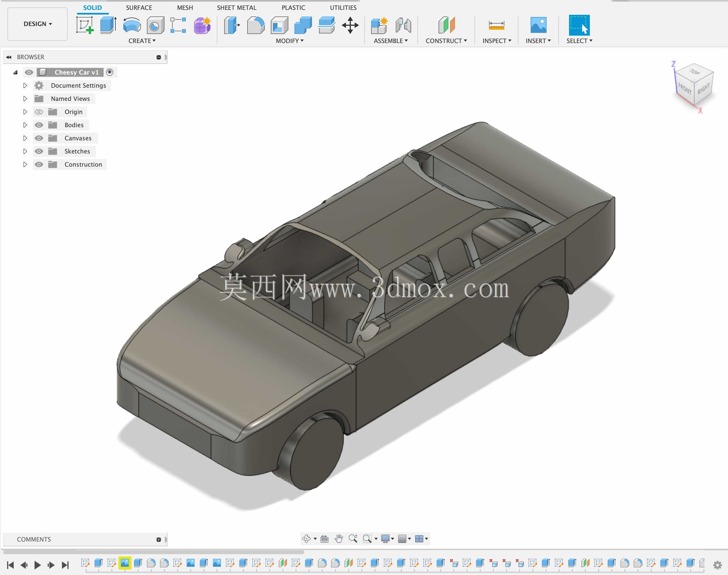Expand the COMMENTS panel

(x=159, y=539)
